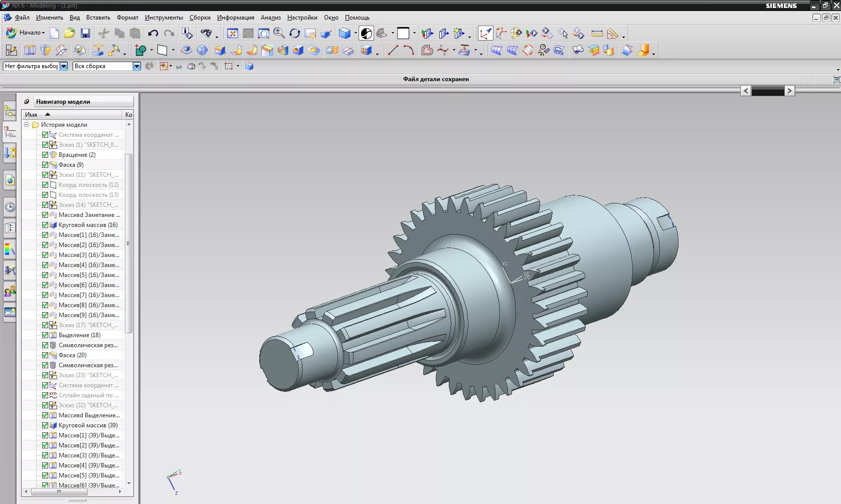The width and height of the screenshot is (841, 504).
Task: Click the Measure distance ruler icon
Action: pos(597,33)
